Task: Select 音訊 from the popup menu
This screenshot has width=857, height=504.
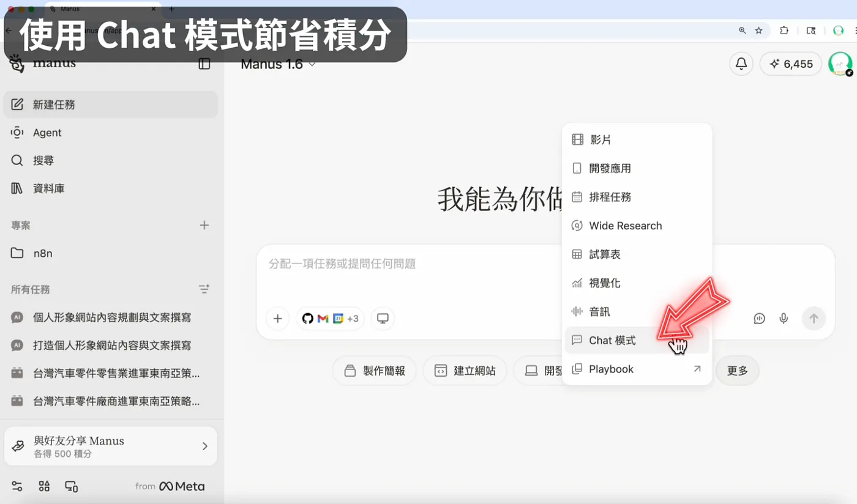Action: click(637, 312)
